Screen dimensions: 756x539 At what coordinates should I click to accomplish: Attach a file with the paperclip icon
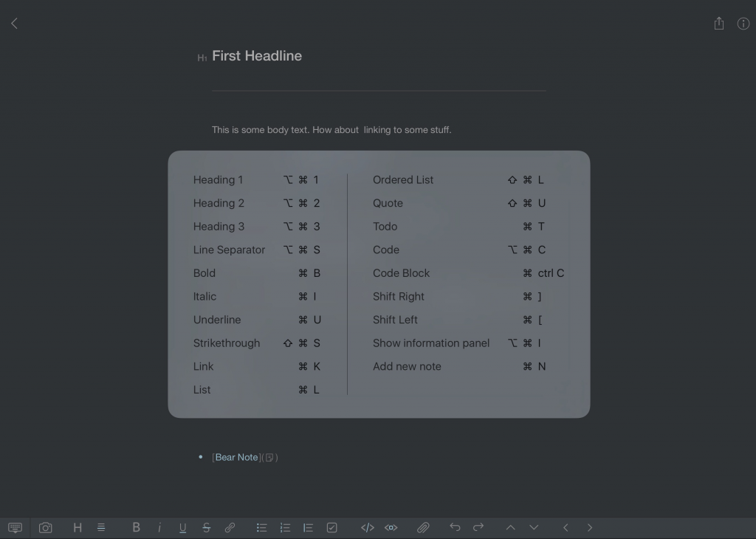point(423,527)
